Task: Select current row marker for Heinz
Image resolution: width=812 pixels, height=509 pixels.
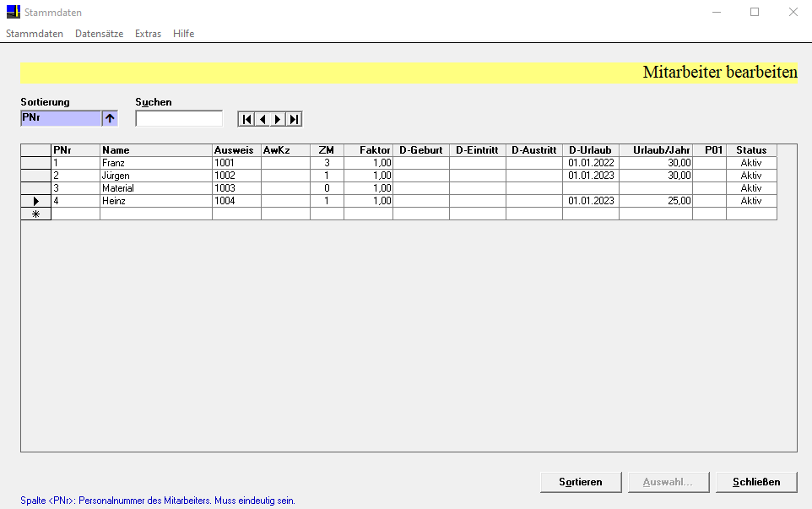Action: tap(35, 201)
